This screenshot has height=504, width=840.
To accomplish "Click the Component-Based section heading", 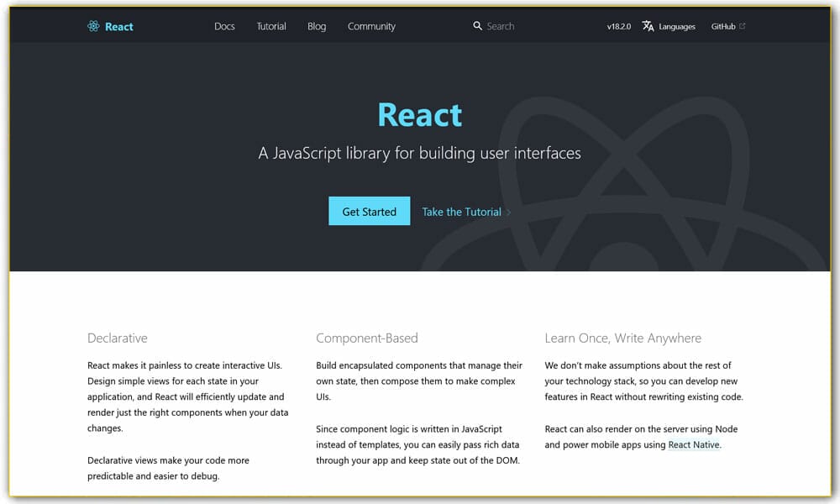I will point(367,338).
